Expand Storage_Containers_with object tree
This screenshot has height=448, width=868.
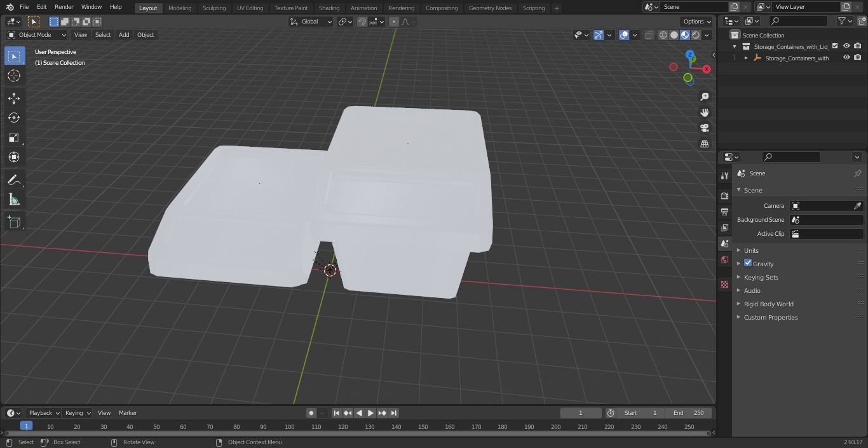tap(746, 58)
